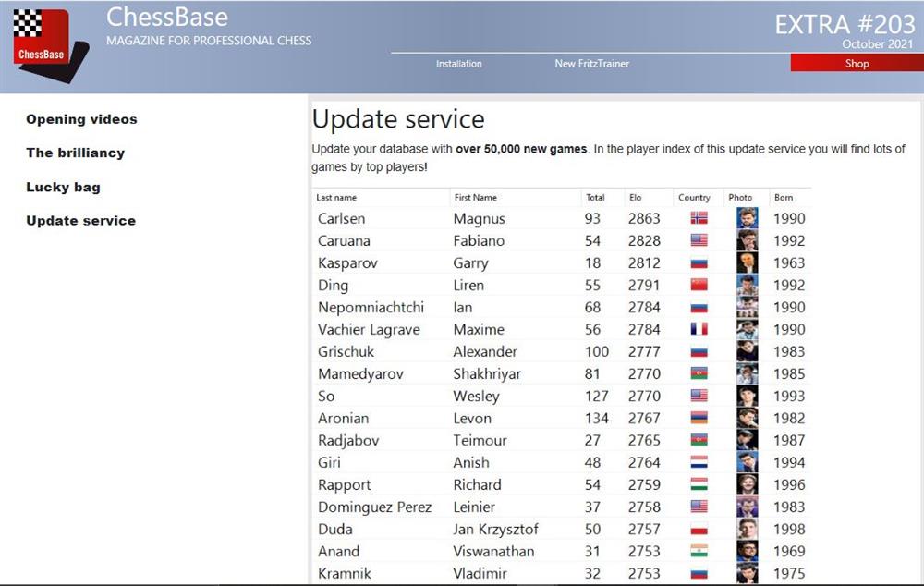Click Russian flag in Kramnik row
The width and height of the screenshot is (924, 586).
tap(699, 573)
